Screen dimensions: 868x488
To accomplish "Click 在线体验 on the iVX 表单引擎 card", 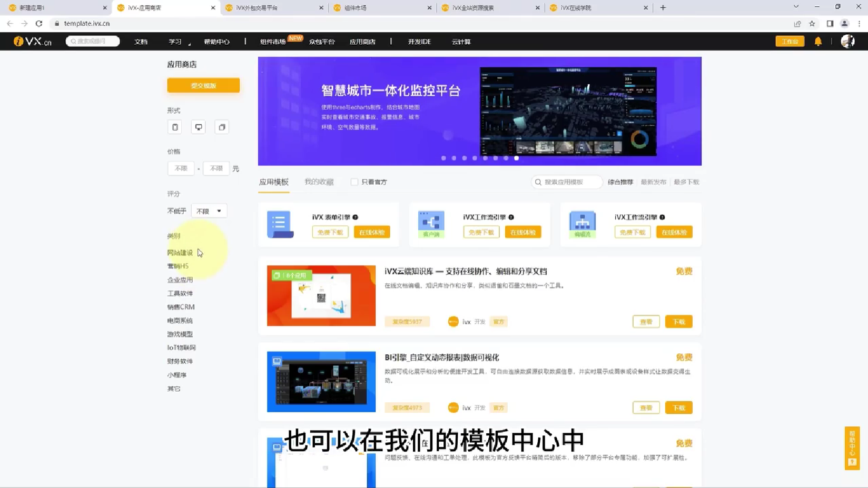I will 372,232.
